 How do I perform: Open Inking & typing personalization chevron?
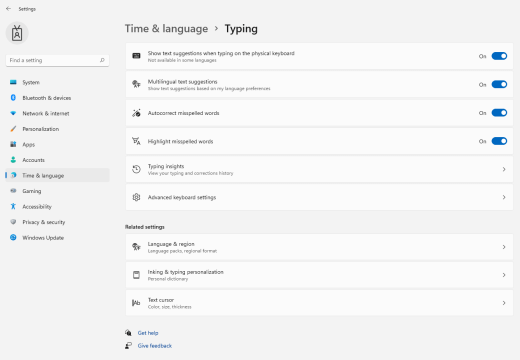(504, 275)
